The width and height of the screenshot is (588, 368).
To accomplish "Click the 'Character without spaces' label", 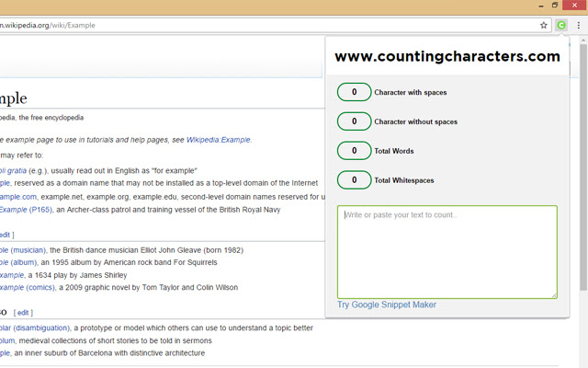I will pyautogui.click(x=415, y=121).
